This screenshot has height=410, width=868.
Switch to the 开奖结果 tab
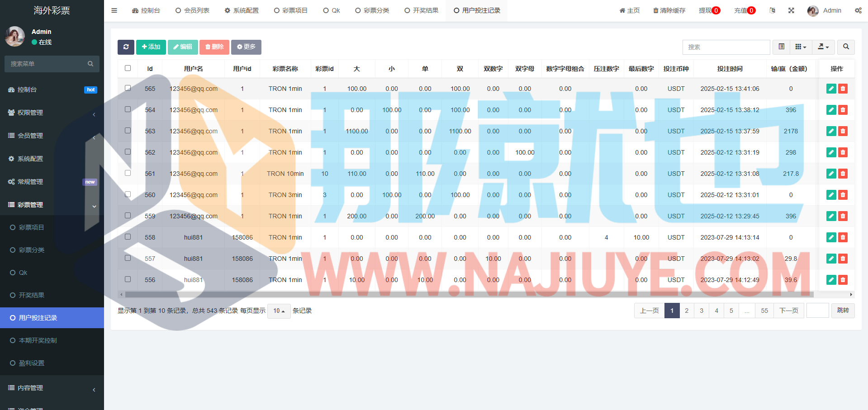pyautogui.click(x=421, y=10)
